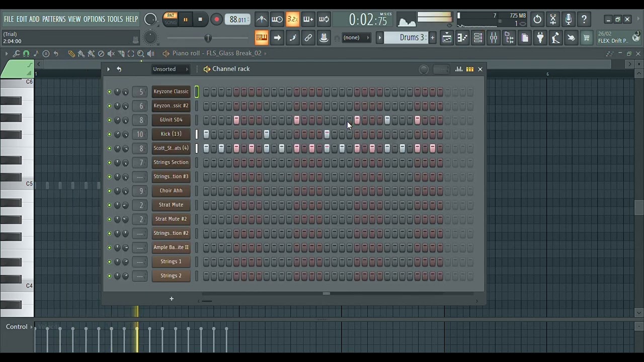Select the pencil draw tool in piano roll
Screen dimensions: 644x362
pyautogui.click(x=71, y=53)
